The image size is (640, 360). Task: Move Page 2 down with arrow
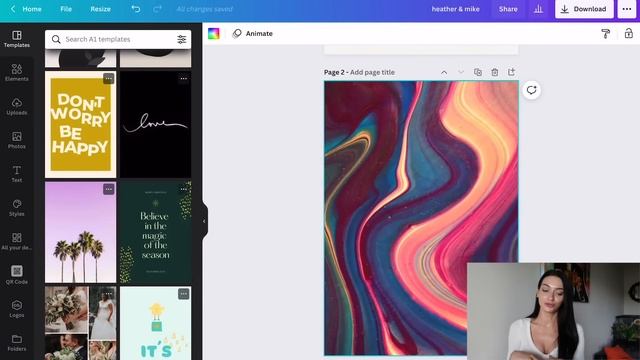(x=461, y=72)
